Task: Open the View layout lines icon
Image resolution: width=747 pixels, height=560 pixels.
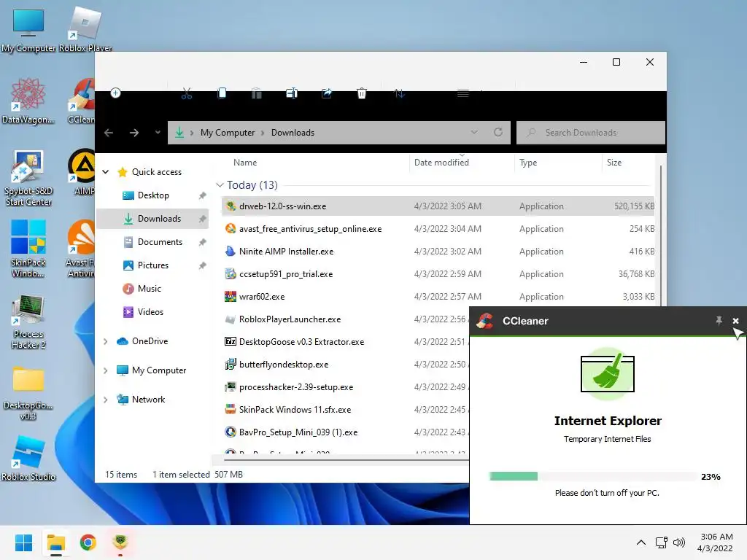Action: point(463,93)
